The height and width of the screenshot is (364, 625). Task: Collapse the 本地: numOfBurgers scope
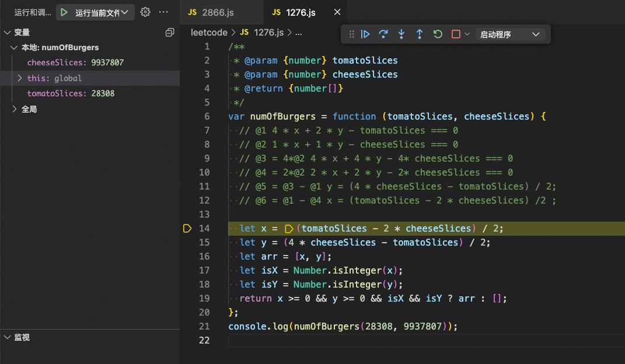point(14,47)
